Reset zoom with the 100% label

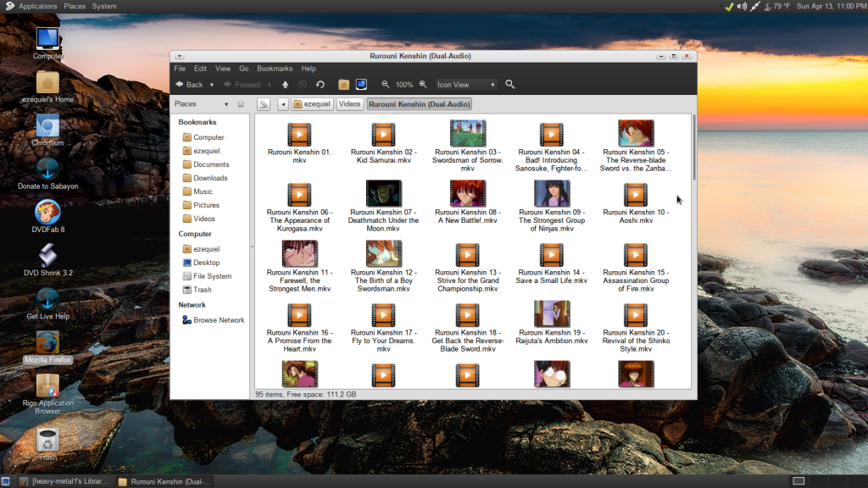coord(404,85)
